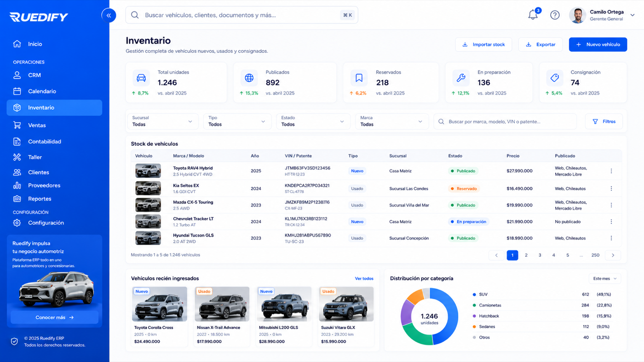The image size is (644, 362).
Task: Click the Consignación tag icon
Action: point(555,78)
